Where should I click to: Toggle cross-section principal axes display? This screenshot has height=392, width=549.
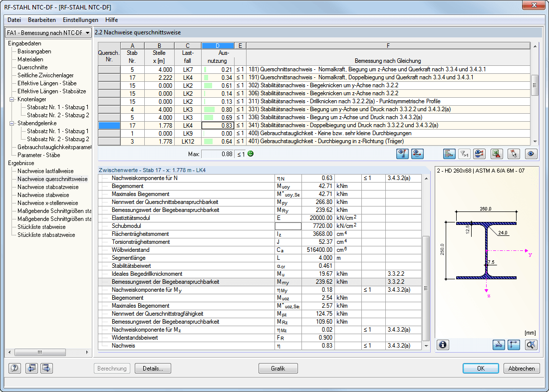click(x=514, y=345)
